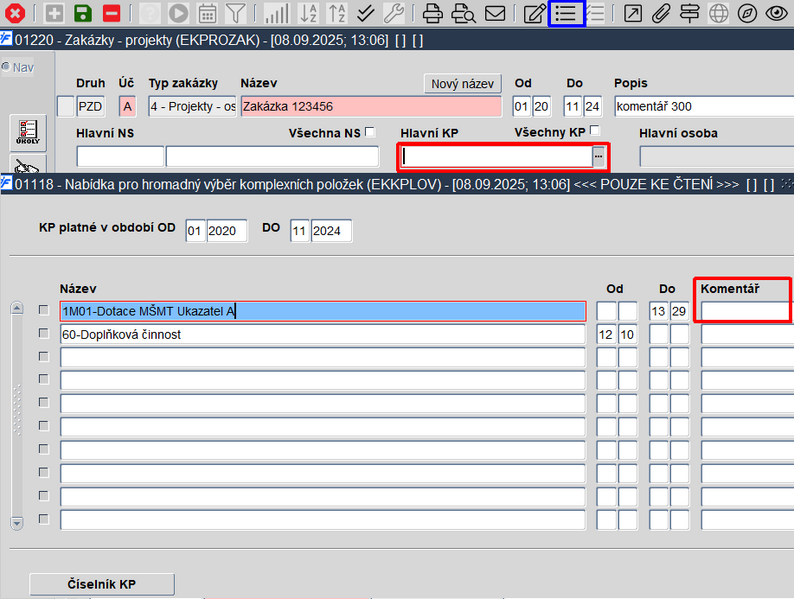Click the KP platné OD year field 2020

(x=227, y=231)
